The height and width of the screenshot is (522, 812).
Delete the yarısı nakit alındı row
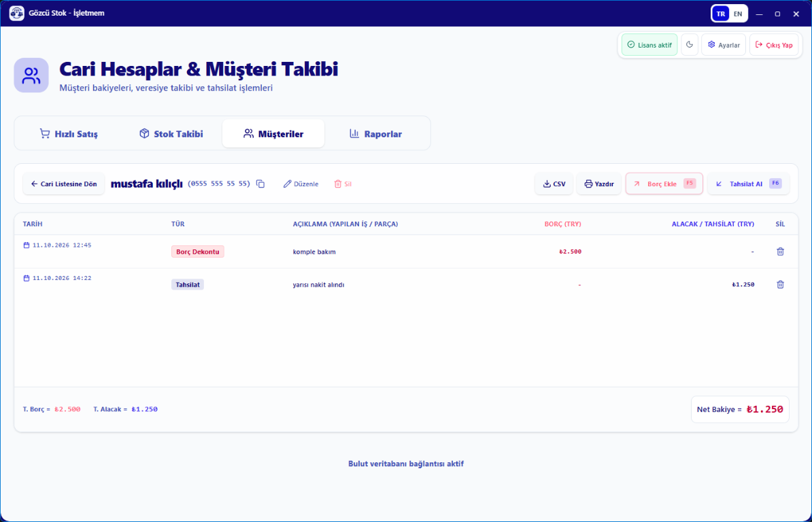(x=781, y=285)
